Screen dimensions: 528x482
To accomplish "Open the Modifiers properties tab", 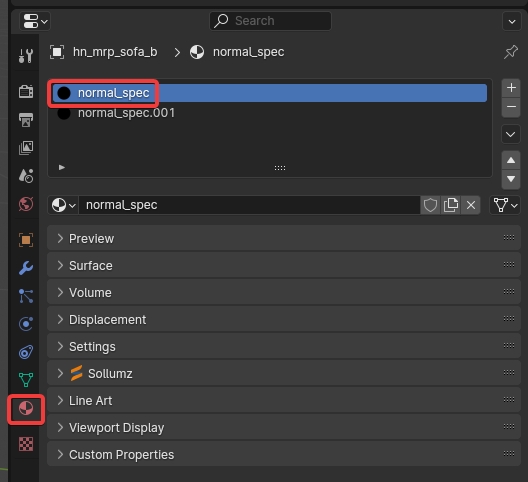I will click(x=26, y=268).
